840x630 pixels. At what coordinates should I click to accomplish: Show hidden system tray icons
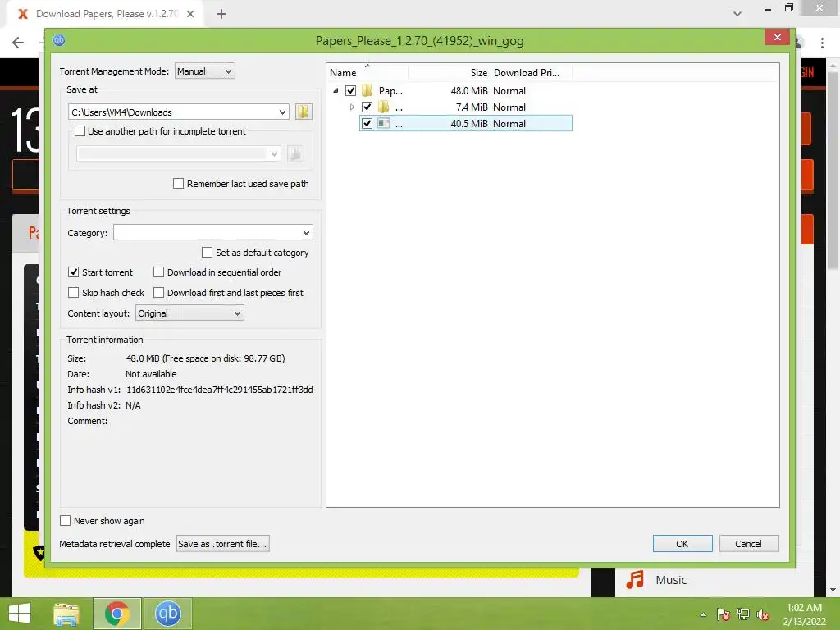point(703,614)
